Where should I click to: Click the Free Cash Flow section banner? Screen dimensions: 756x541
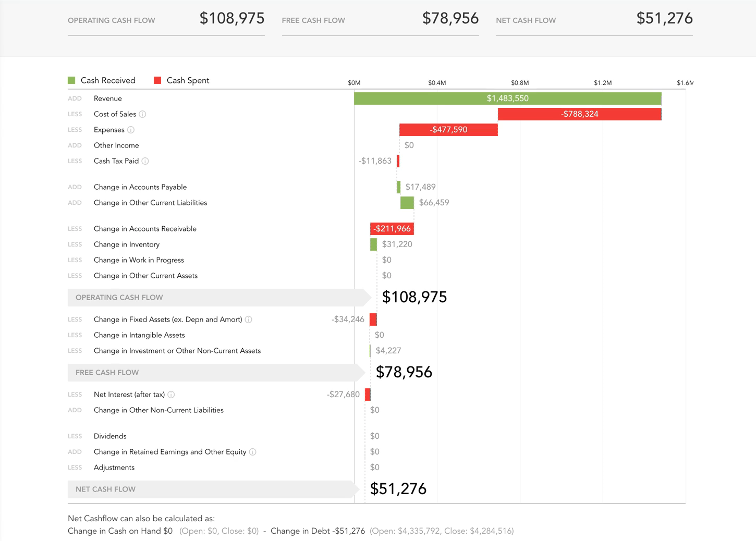(214, 373)
